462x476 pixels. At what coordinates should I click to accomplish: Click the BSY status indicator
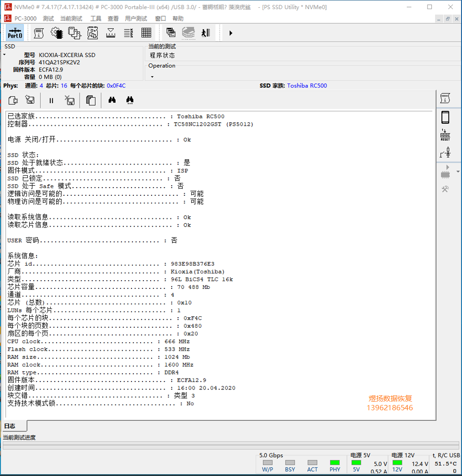coord(290,463)
